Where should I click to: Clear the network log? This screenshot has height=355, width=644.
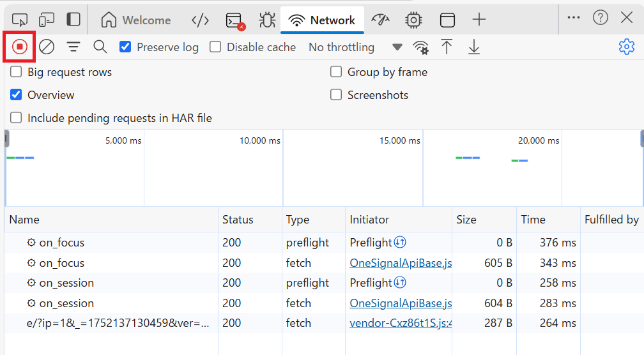(47, 47)
